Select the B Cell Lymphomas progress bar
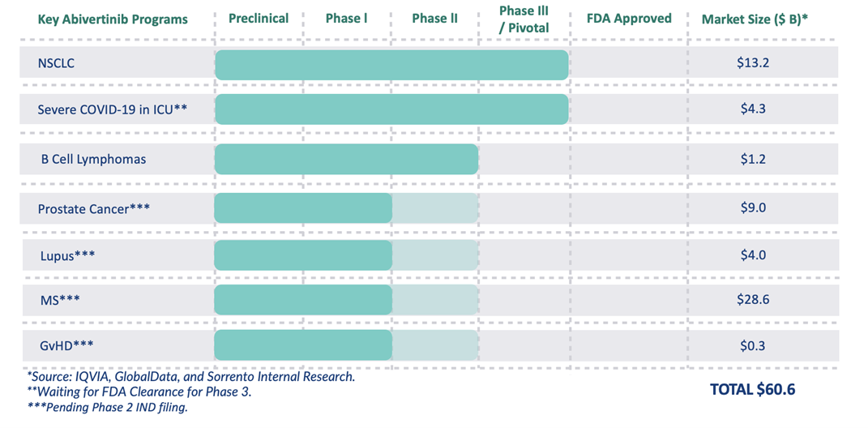Image resolution: width=868 pixels, height=428 pixels. 346,159
